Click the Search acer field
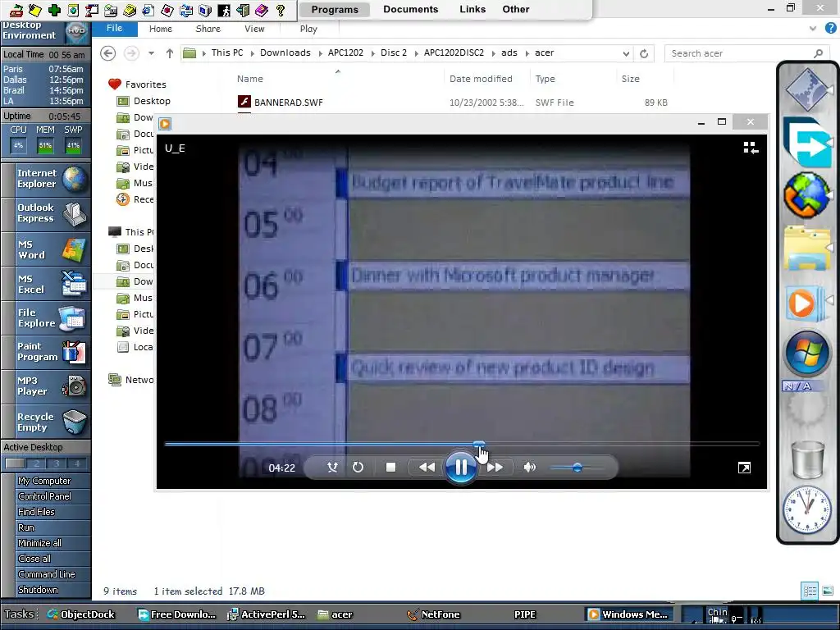 (746, 53)
